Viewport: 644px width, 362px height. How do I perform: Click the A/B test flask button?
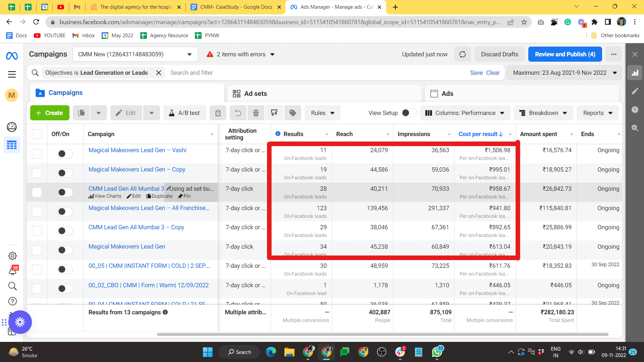pos(184,113)
